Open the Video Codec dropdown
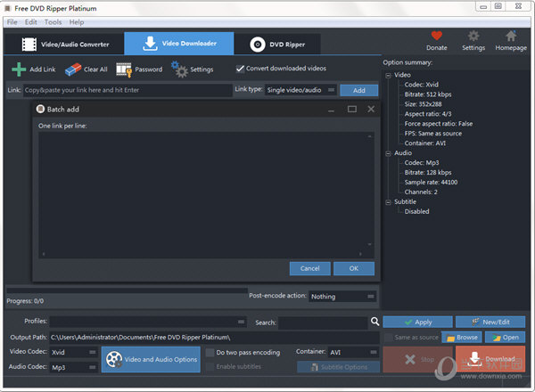Screen dimensions: 535x392 74,352
